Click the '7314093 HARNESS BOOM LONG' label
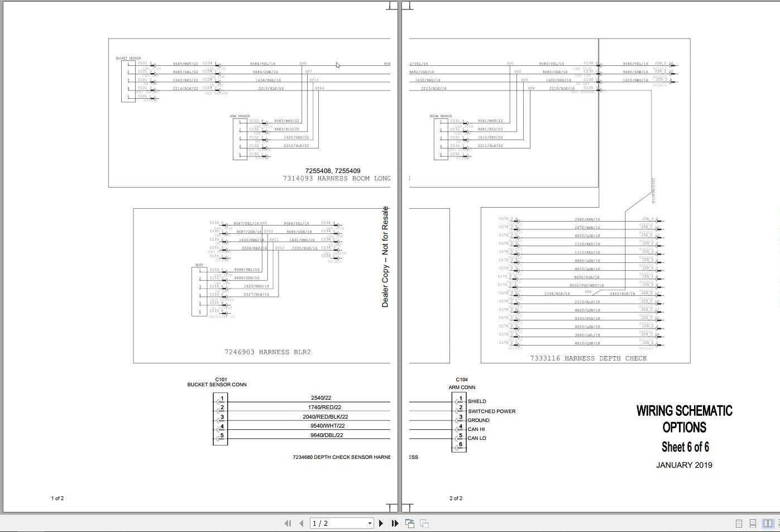The height and width of the screenshot is (532, 780). pos(337,179)
